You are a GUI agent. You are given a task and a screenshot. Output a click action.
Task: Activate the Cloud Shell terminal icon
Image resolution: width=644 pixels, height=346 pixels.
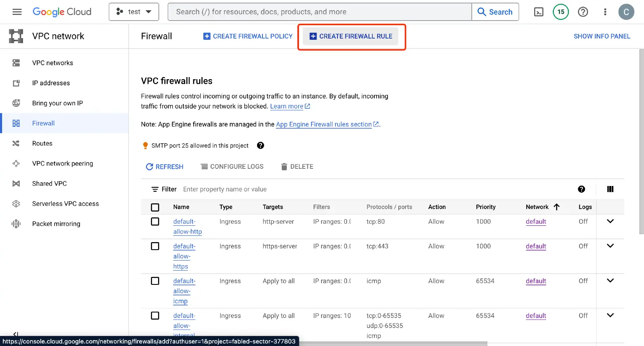(x=539, y=12)
